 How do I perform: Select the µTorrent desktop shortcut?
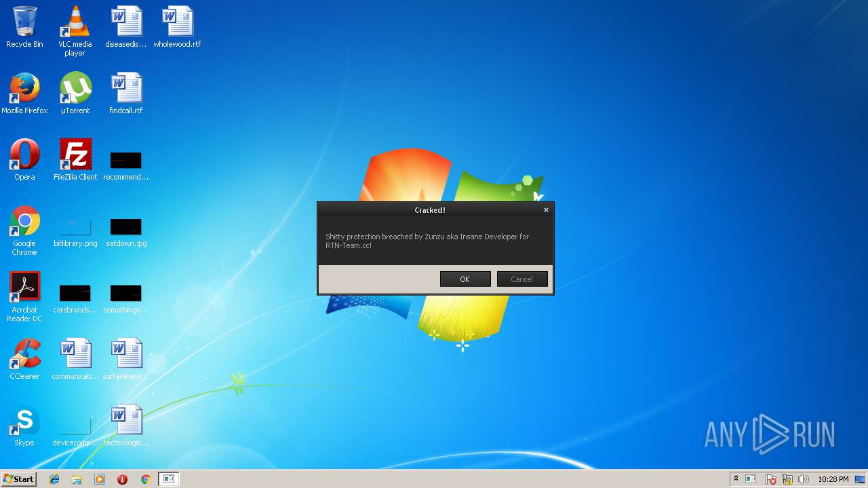tap(75, 94)
